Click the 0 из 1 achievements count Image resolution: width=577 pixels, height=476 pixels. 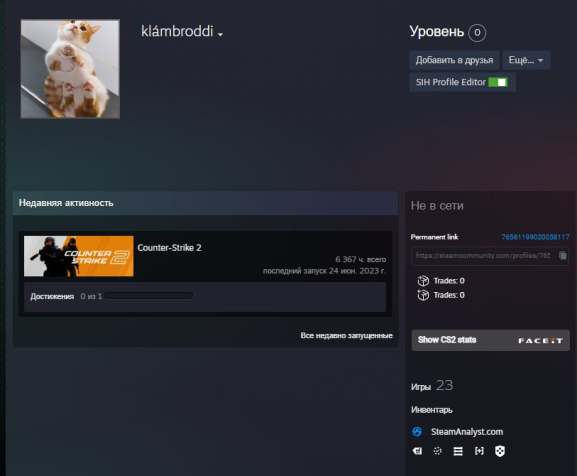tap(91, 296)
